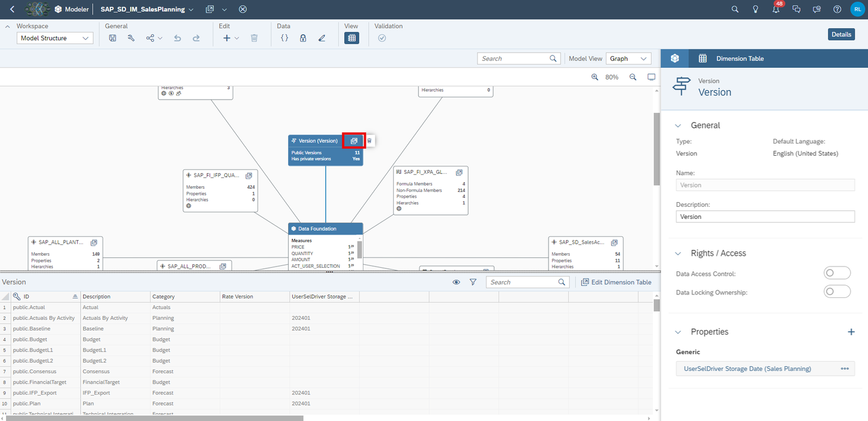Click the pencil edit icon in Data group
The width and height of the screenshot is (868, 421).
(322, 38)
